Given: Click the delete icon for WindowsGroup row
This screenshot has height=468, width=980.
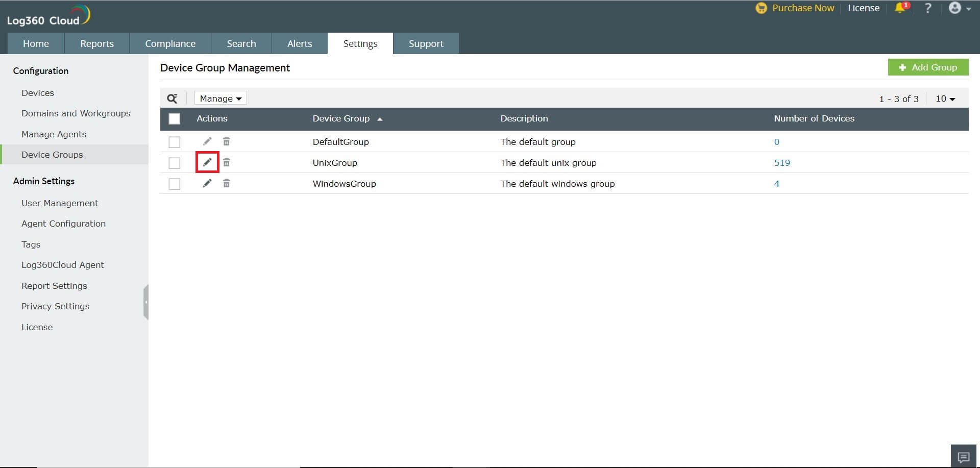Looking at the screenshot, I should [x=227, y=183].
